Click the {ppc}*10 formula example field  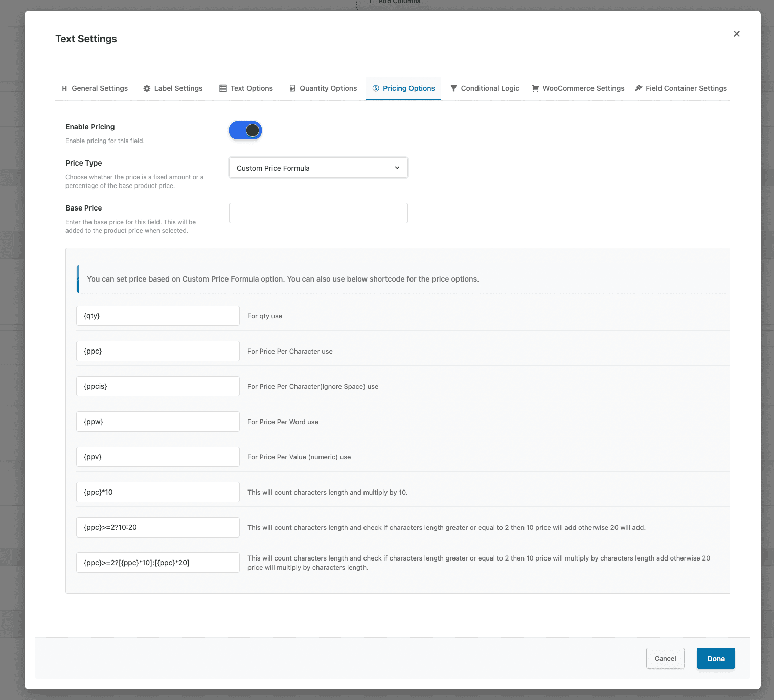tap(157, 492)
